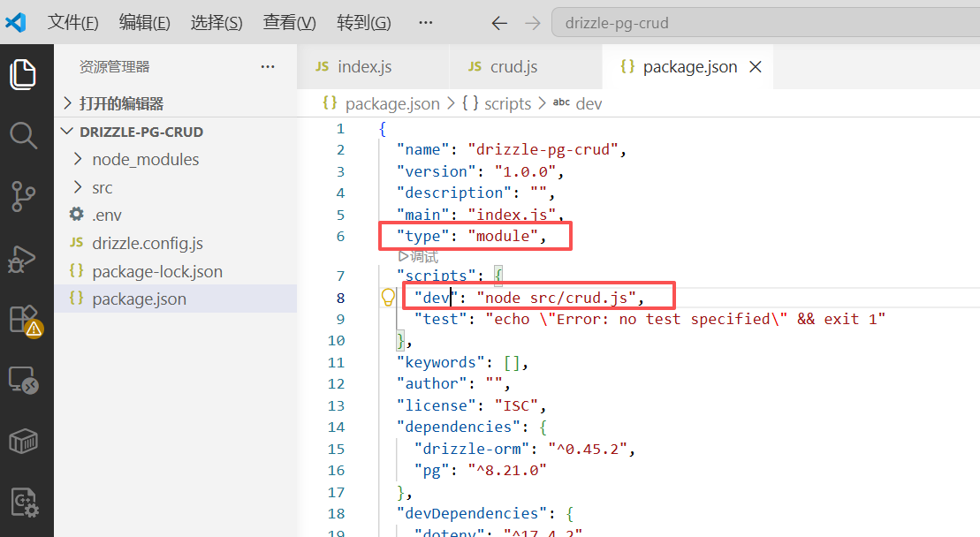Open the bottom activity bar gear-document icon

25,502
